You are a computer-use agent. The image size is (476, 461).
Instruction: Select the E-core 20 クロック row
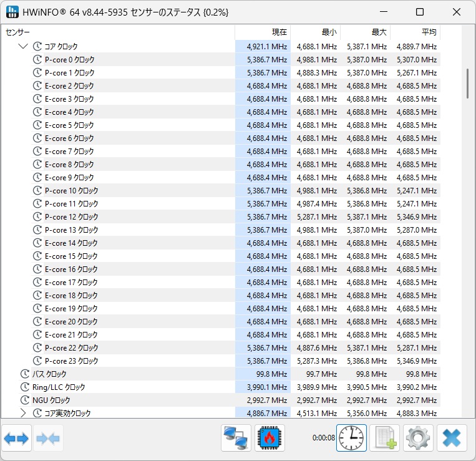click(x=236, y=321)
